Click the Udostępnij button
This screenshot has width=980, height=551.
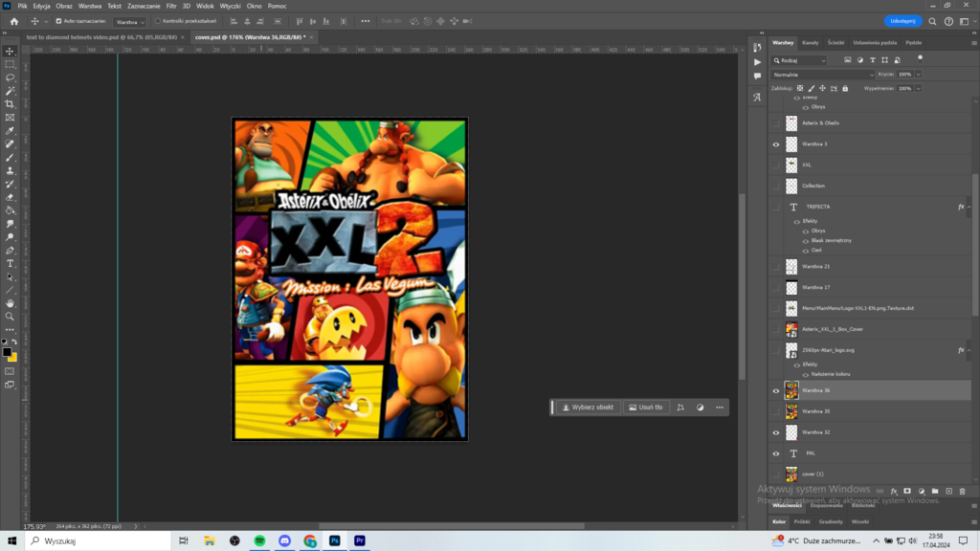[903, 21]
